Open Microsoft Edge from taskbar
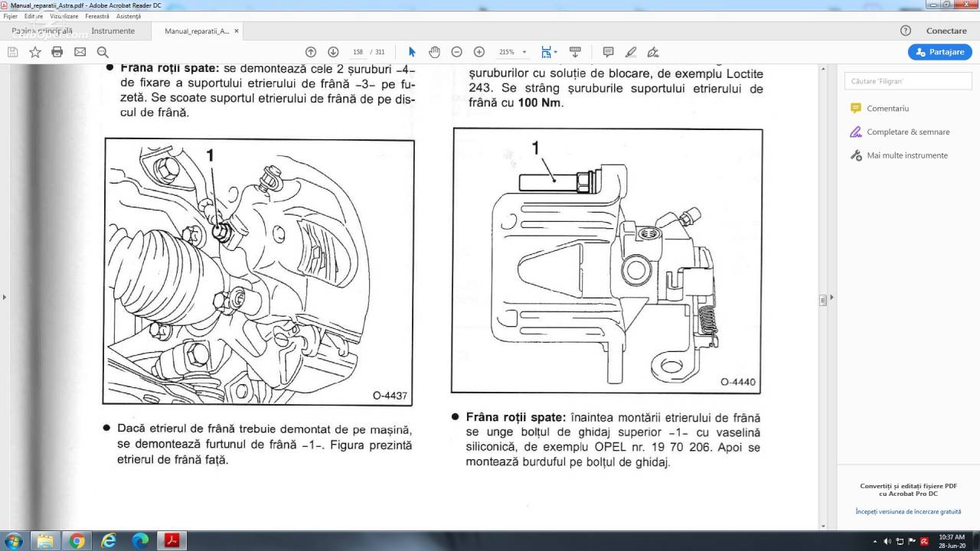 point(140,541)
